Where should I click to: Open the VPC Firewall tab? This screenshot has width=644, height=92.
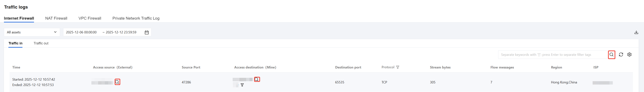click(x=90, y=18)
